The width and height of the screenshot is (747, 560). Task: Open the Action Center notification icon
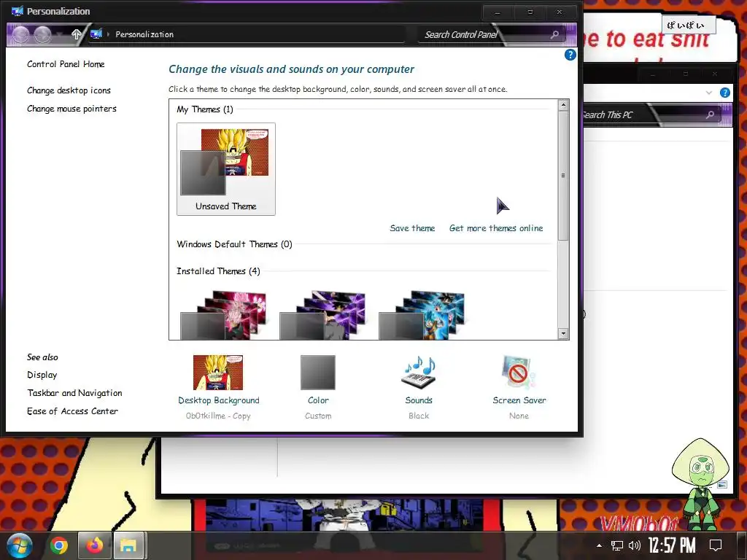click(716, 545)
